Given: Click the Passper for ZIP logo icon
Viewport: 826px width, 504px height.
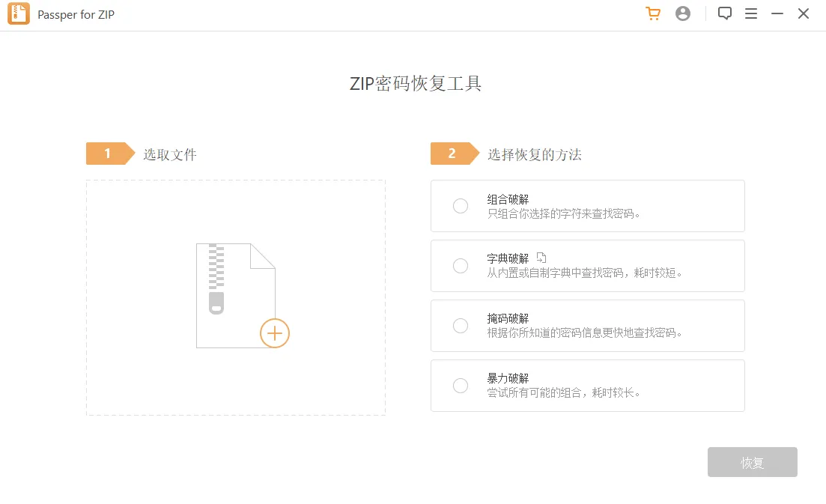Looking at the screenshot, I should (x=19, y=13).
